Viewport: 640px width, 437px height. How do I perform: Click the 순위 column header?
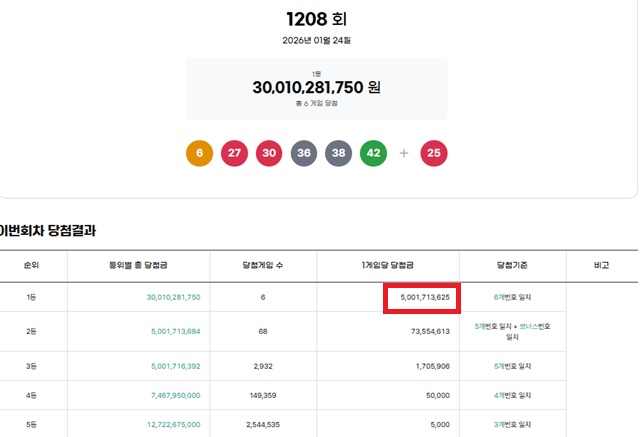pyautogui.click(x=33, y=265)
